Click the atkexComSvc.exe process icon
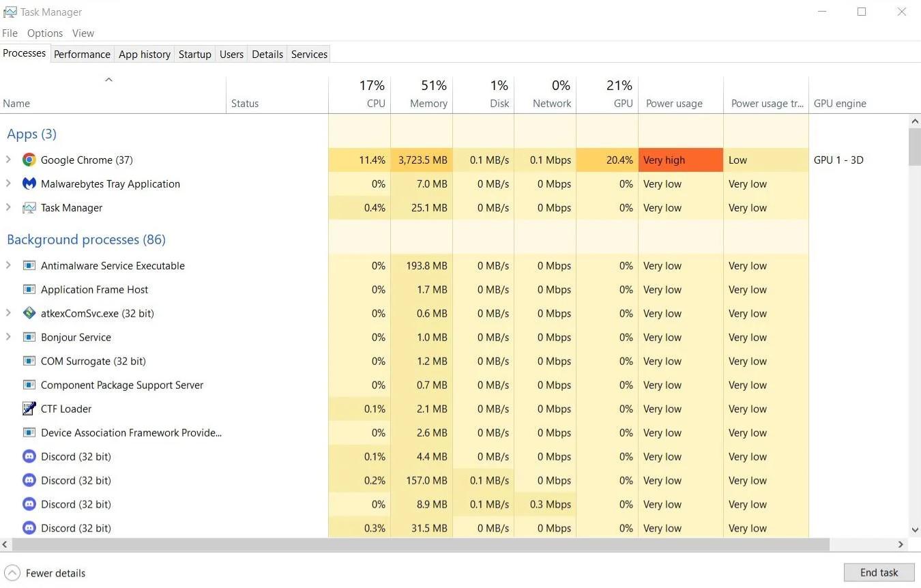The height and width of the screenshot is (588, 921). tap(29, 313)
